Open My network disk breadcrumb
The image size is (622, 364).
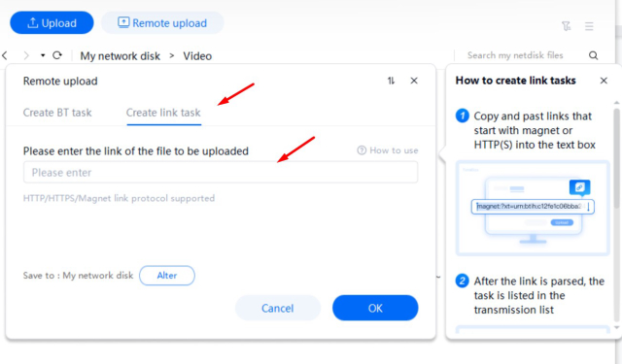(x=121, y=56)
